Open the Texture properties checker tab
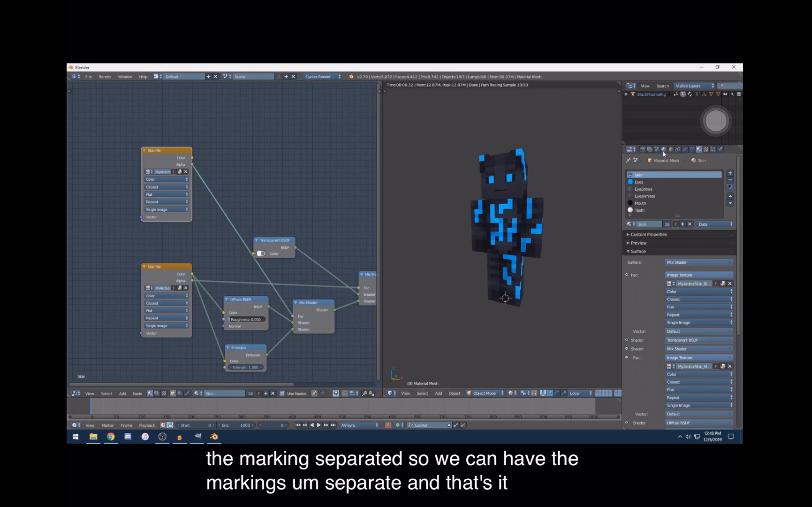The height and width of the screenshot is (507, 812). click(706, 149)
